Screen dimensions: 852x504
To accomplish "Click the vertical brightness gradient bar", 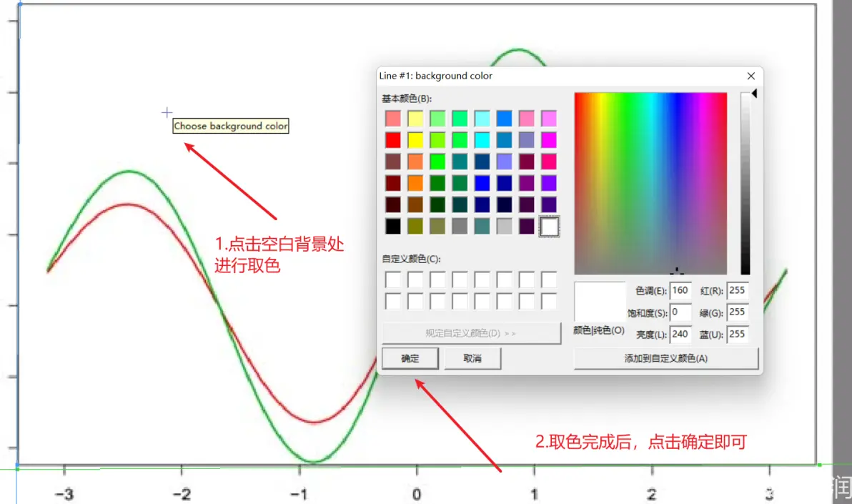I will tap(745, 183).
